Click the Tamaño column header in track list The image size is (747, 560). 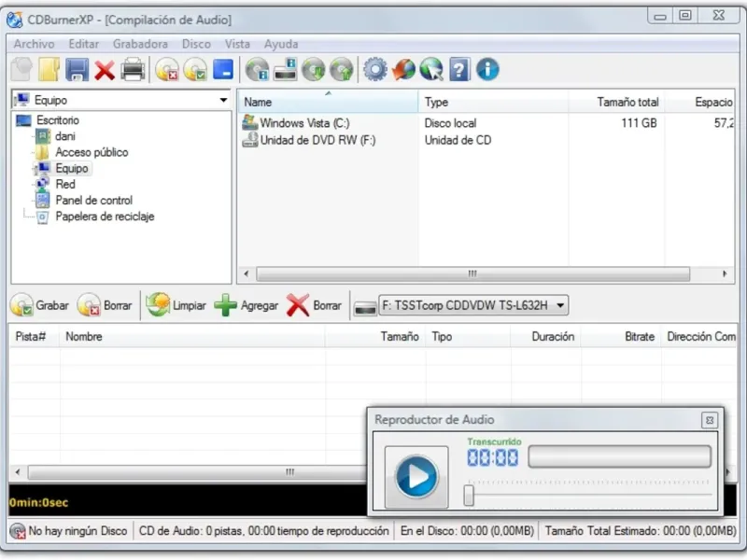click(375, 337)
